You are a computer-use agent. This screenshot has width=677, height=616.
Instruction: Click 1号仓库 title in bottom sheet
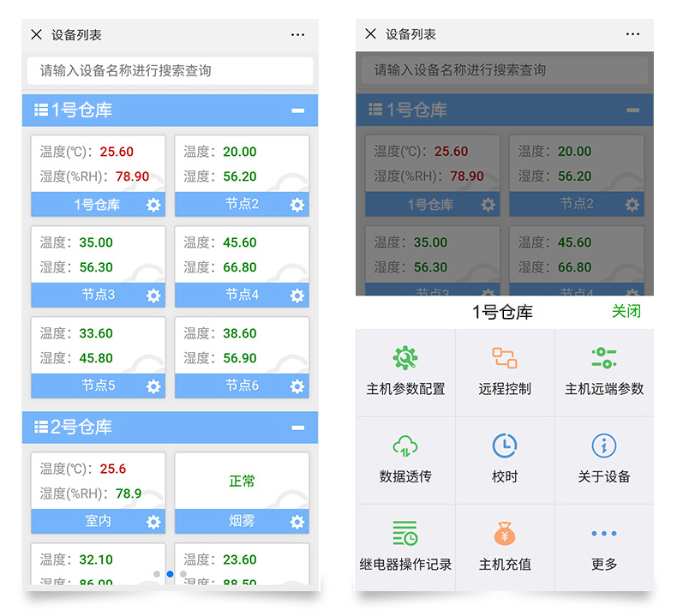[x=502, y=312]
